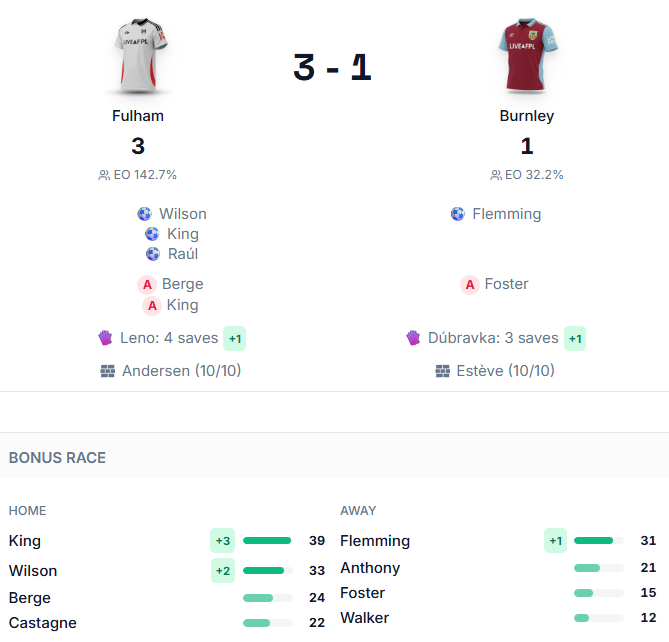Image resolution: width=669 pixels, height=642 pixels.
Task: Click the assist badge beside Berge
Action: pos(147,285)
